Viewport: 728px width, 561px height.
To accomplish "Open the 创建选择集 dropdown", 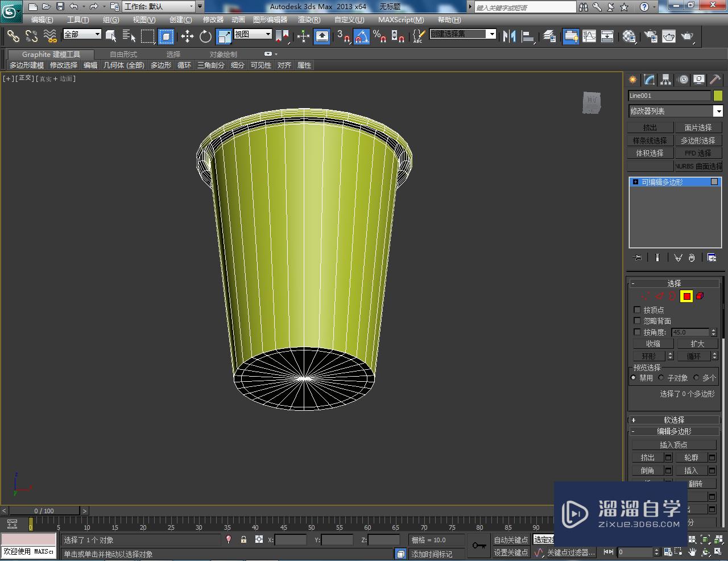I will coord(462,34).
